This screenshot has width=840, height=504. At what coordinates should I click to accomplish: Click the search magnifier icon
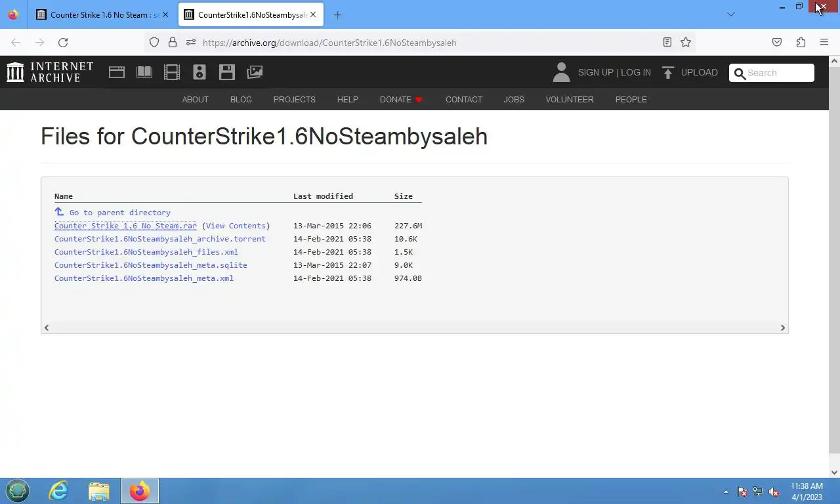pos(740,73)
